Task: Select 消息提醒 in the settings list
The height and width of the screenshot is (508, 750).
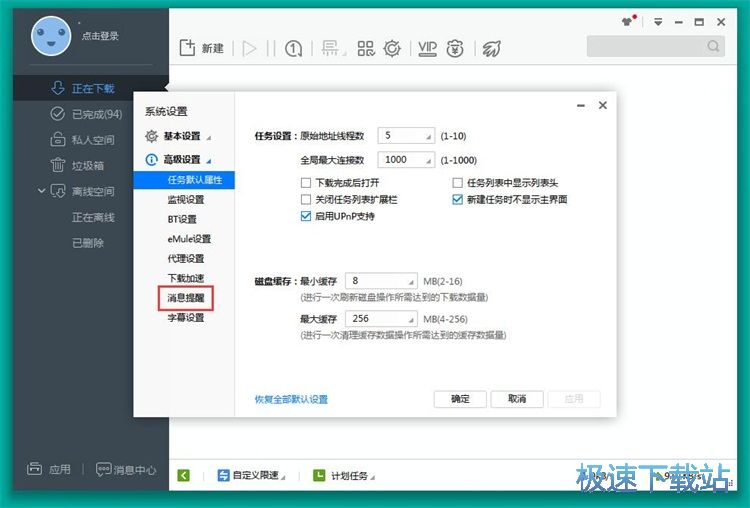Action: click(185, 298)
